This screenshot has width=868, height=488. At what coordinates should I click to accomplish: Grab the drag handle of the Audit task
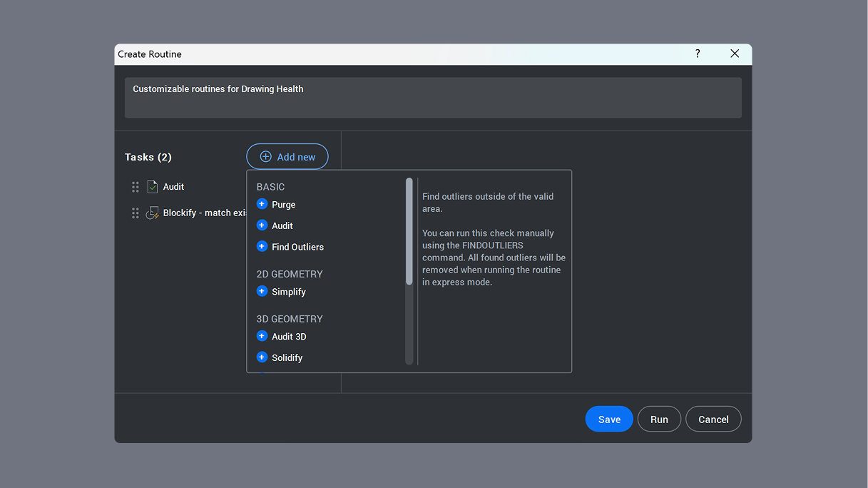click(136, 187)
